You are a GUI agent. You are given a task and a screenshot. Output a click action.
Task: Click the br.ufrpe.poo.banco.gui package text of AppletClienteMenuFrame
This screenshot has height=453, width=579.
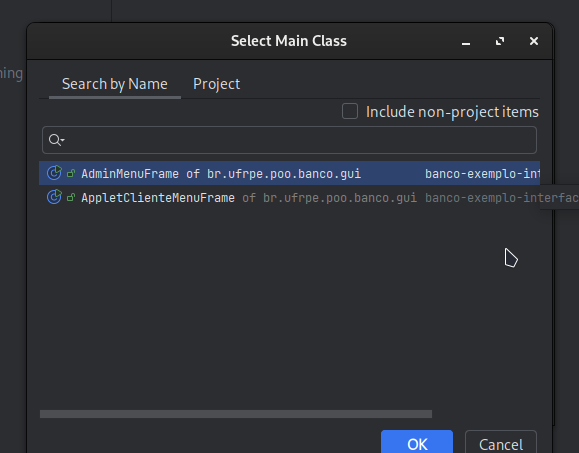(x=340, y=198)
